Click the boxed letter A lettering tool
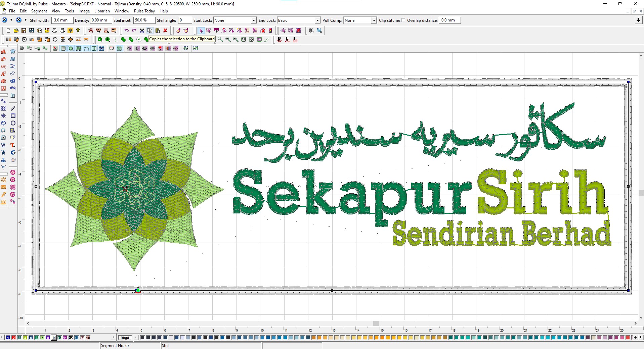 point(3,89)
